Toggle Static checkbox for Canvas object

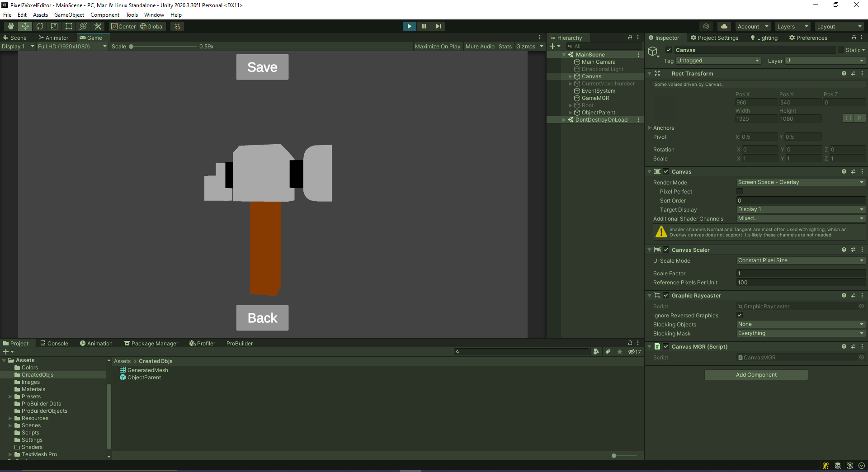click(841, 50)
